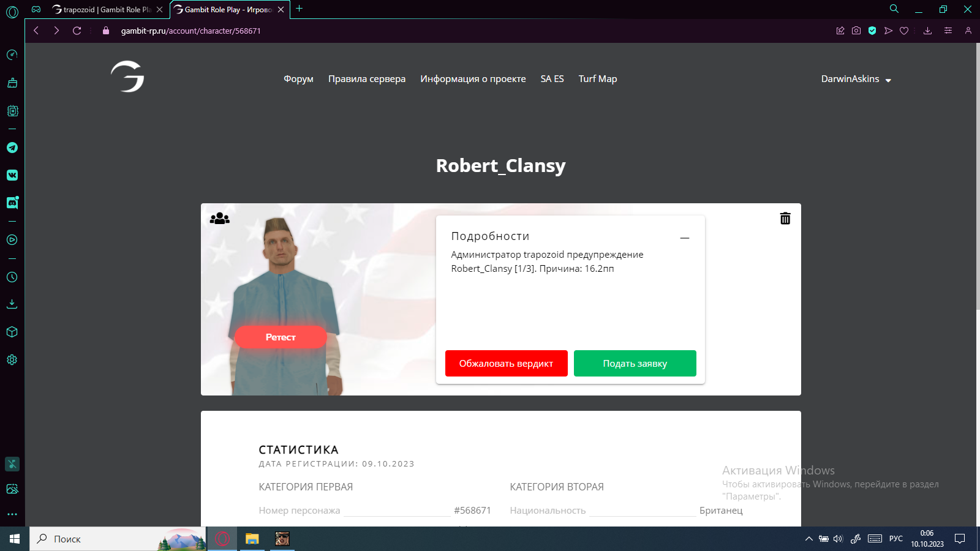This screenshot has height=551, width=980.
Task: Open the Форум menu item
Action: 298,79
